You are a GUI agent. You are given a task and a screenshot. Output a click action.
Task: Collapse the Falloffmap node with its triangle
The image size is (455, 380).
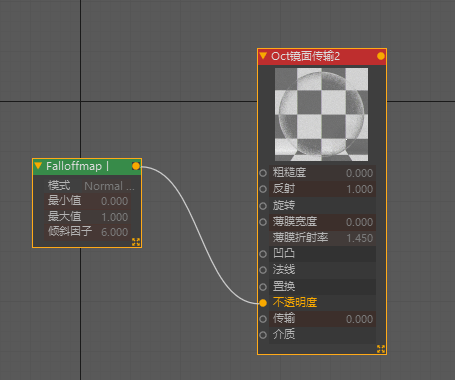[38, 166]
